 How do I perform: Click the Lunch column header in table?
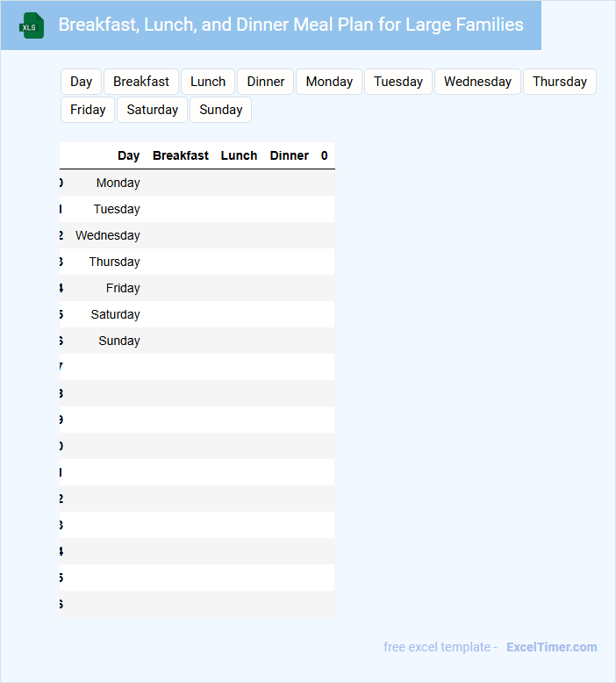coord(239,155)
